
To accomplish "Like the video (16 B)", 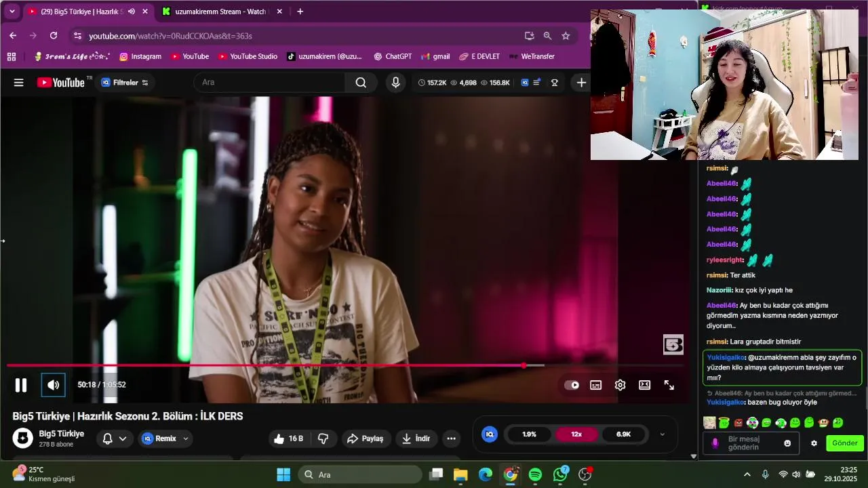I will (288, 439).
